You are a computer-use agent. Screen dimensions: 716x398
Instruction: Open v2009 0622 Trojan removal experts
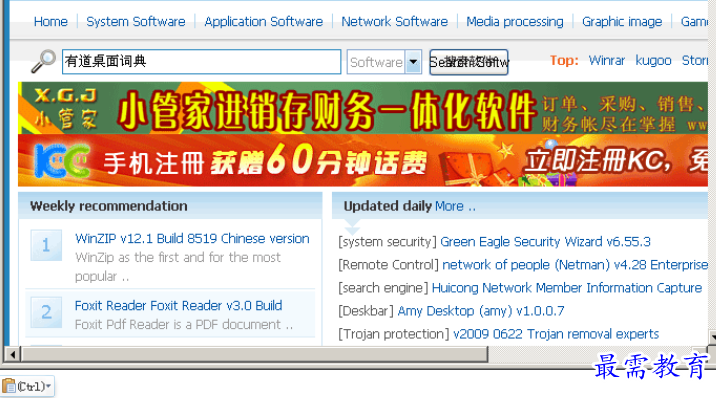pyautogui.click(x=556, y=334)
